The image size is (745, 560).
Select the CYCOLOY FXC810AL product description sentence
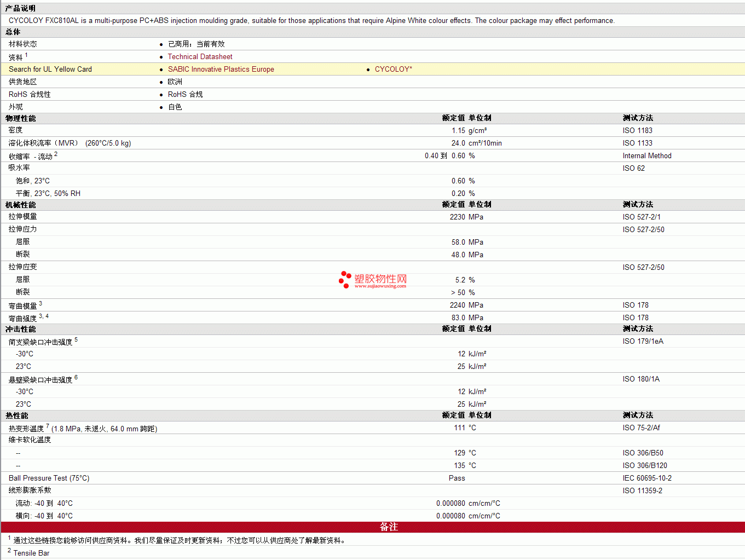click(311, 21)
